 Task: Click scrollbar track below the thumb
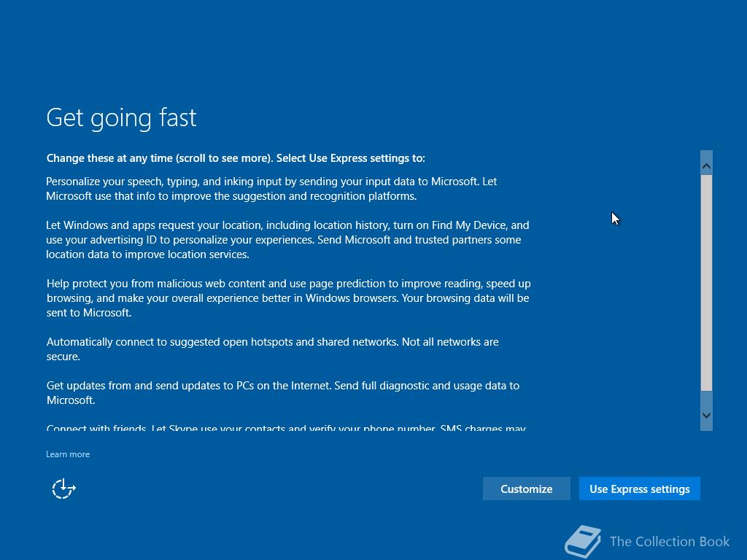[x=706, y=399]
